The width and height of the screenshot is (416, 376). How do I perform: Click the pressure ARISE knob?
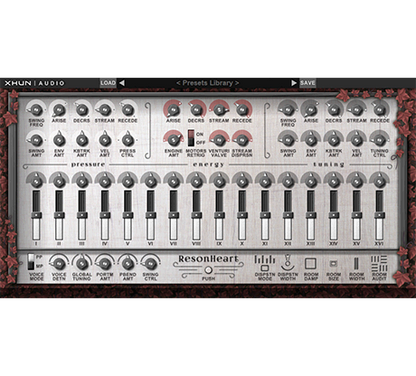[x=59, y=109]
